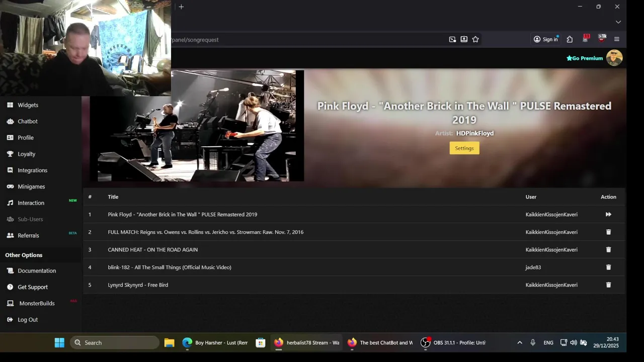
Task: Open the Profile sidebar item
Action: pyautogui.click(x=26, y=138)
